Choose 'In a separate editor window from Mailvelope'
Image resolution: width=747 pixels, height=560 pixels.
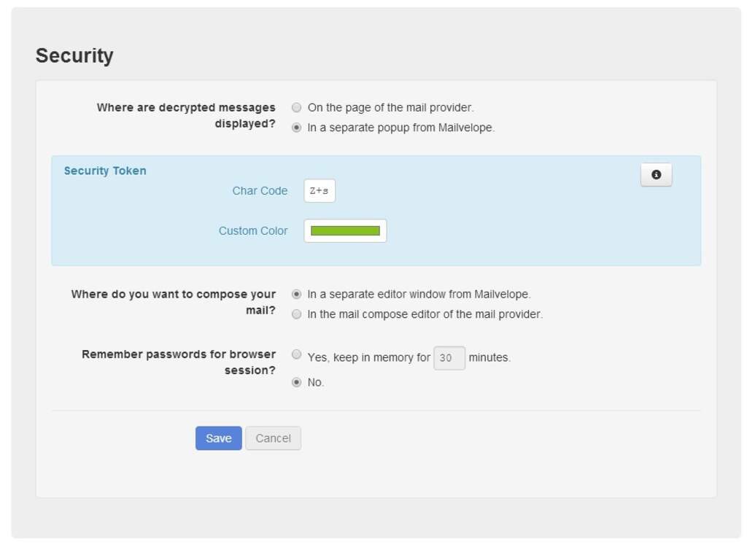pyautogui.click(x=296, y=295)
